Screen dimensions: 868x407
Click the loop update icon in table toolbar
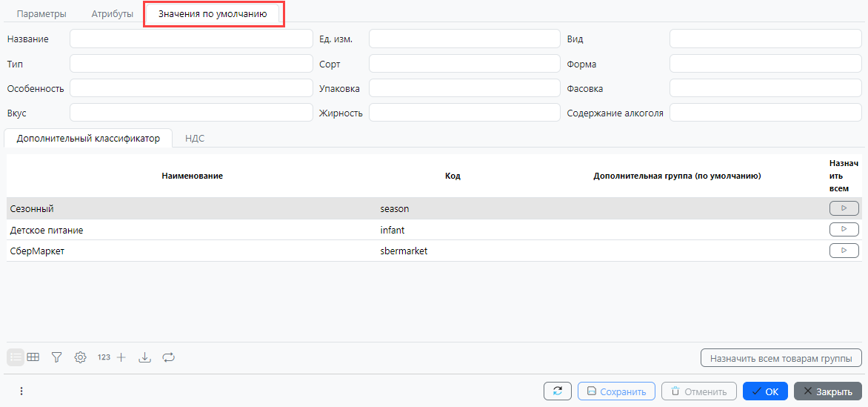pos(168,357)
